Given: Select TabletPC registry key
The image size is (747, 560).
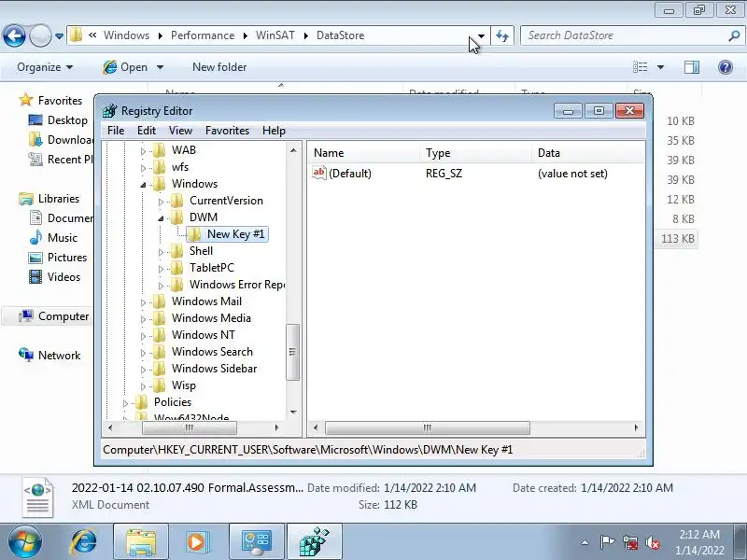Looking at the screenshot, I should click(x=212, y=268).
